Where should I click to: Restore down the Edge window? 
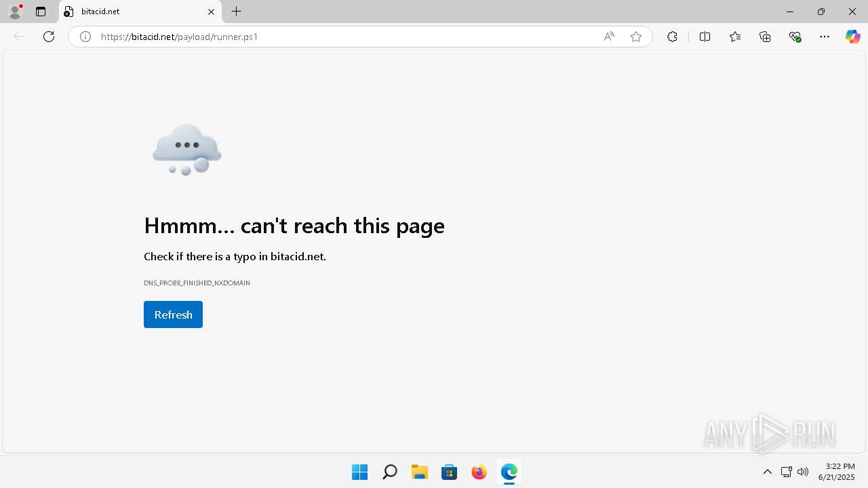pos(821,12)
